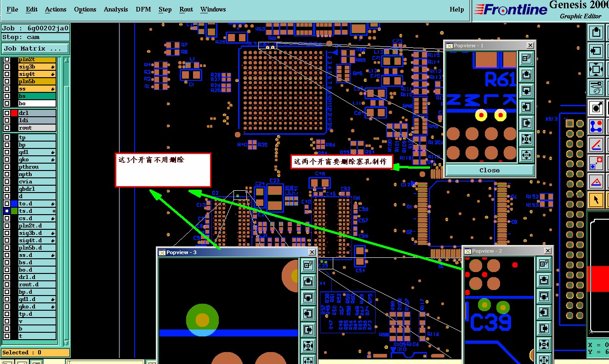
Task: Click the pan-left icon in the right toolbar
Action: pyautogui.click(x=596, y=50)
